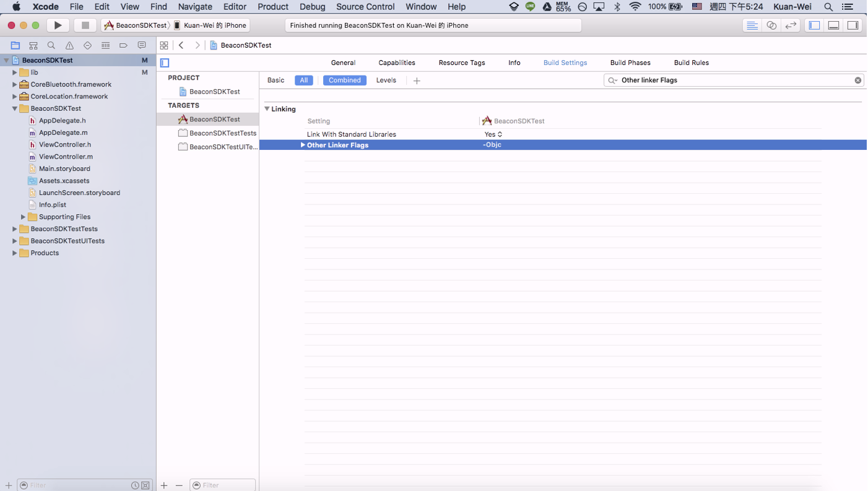Open macOS Spotlight search
Screen dimensions: 868x491
tap(828, 7)
